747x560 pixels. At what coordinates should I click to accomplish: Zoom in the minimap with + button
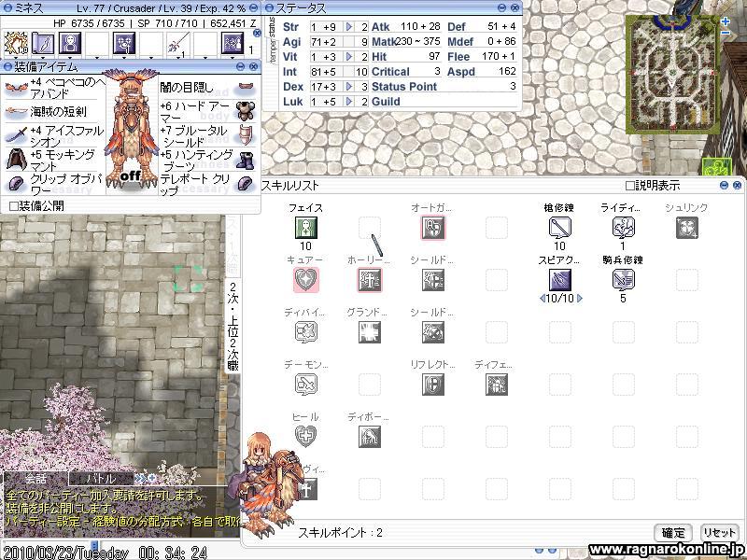click(x=726, y=21)
